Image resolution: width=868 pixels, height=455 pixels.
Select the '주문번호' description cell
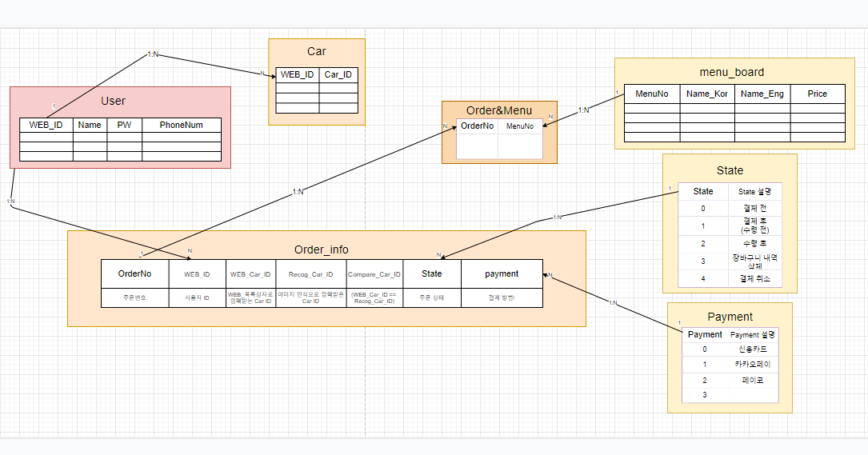(134, 297)
